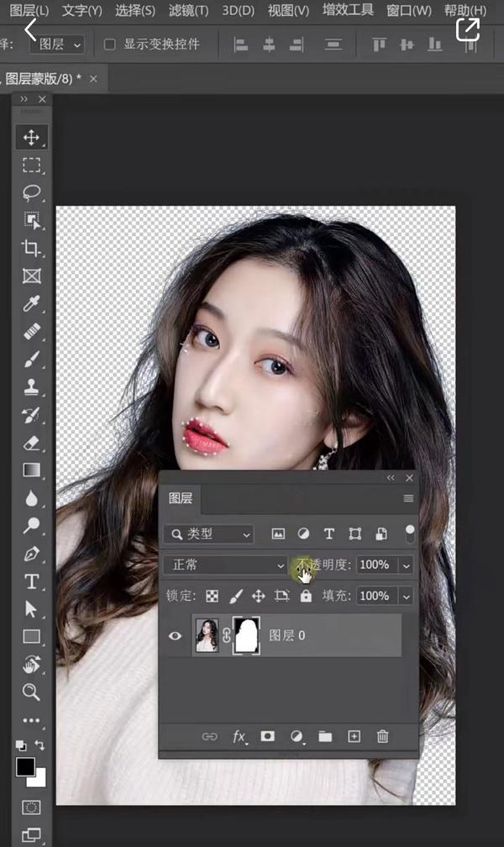Click the foreground color black swatch
The height and width of the screenshot is (847, 504).
[x=25, y=766]
